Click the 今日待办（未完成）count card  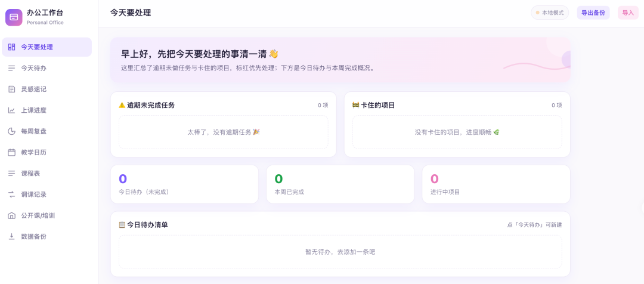(x=184, y=184)
